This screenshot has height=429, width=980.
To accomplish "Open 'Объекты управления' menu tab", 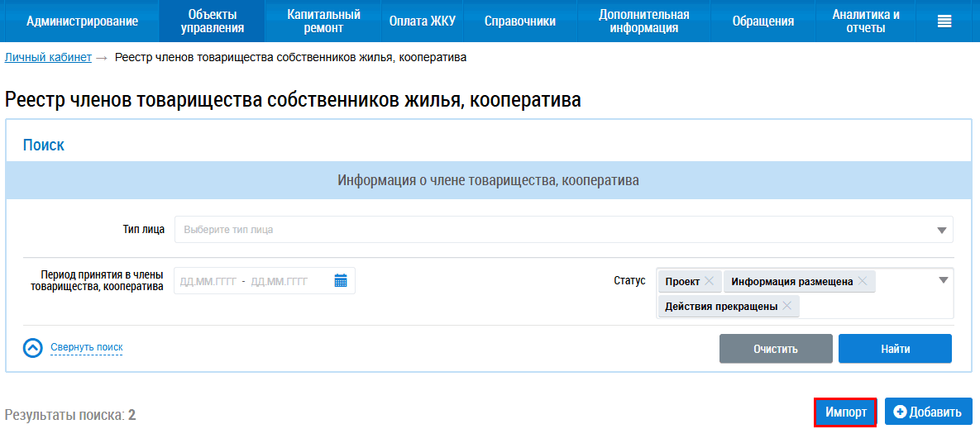I will point(213,21).
